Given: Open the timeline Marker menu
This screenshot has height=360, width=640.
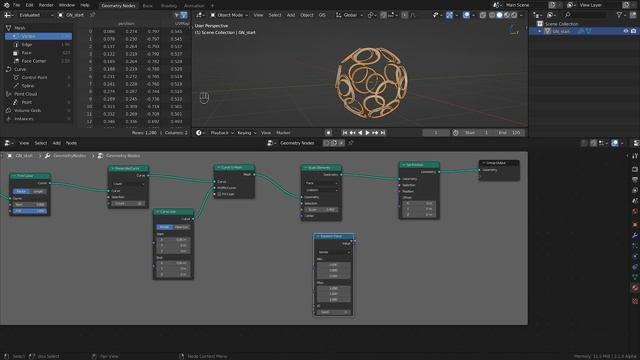Looking at the screenshot, I should 283,133.
